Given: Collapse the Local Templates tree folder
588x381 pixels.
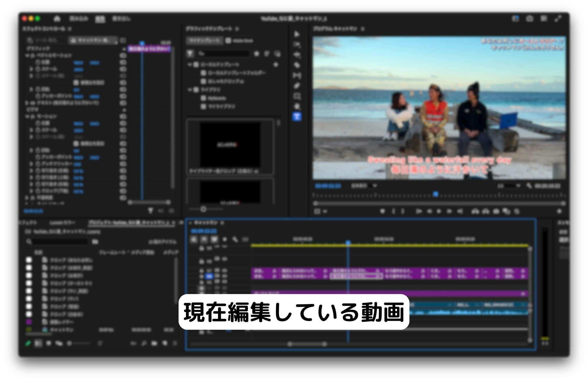Looking at the screenshot, I should click(x=190, y=65).
